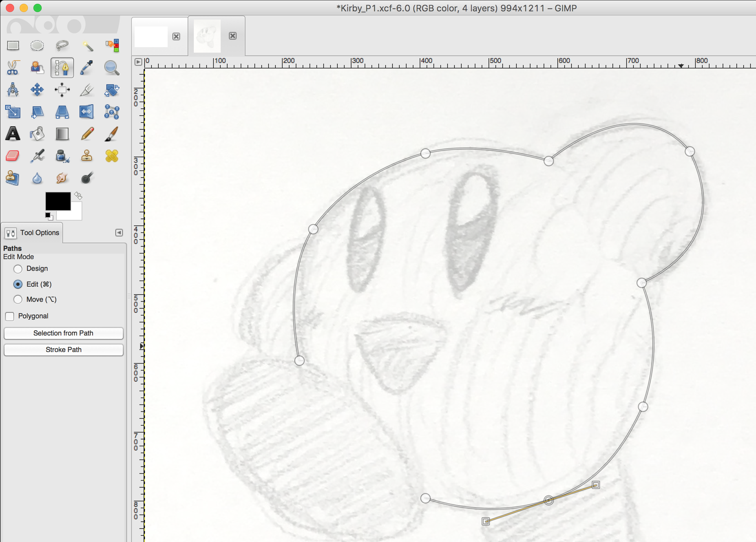Select the Ink tool

[x=62, y=156]
